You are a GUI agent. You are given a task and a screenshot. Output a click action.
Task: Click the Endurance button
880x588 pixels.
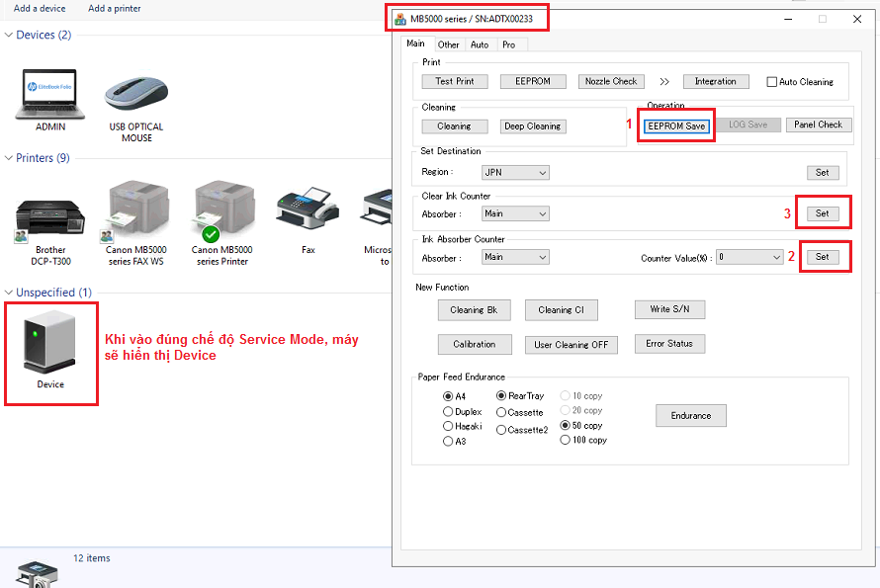[x=691, y=416]
